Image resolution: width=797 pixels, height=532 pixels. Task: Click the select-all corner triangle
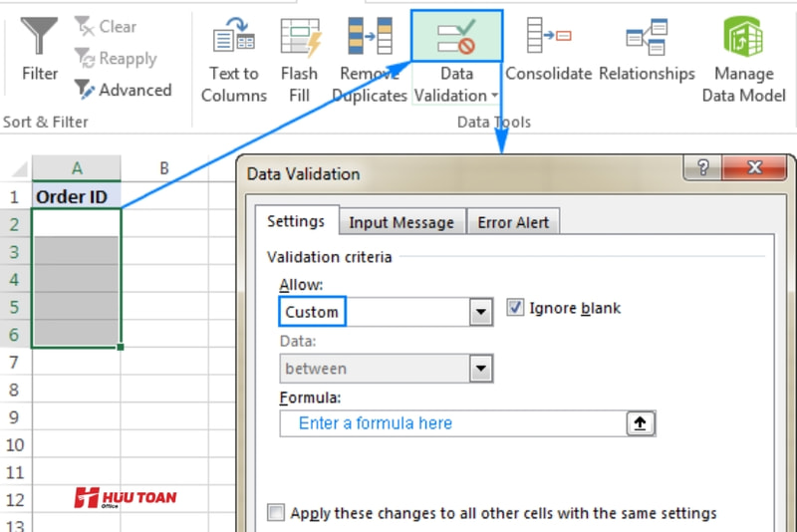pyautogui.click(x=18, y=168)
